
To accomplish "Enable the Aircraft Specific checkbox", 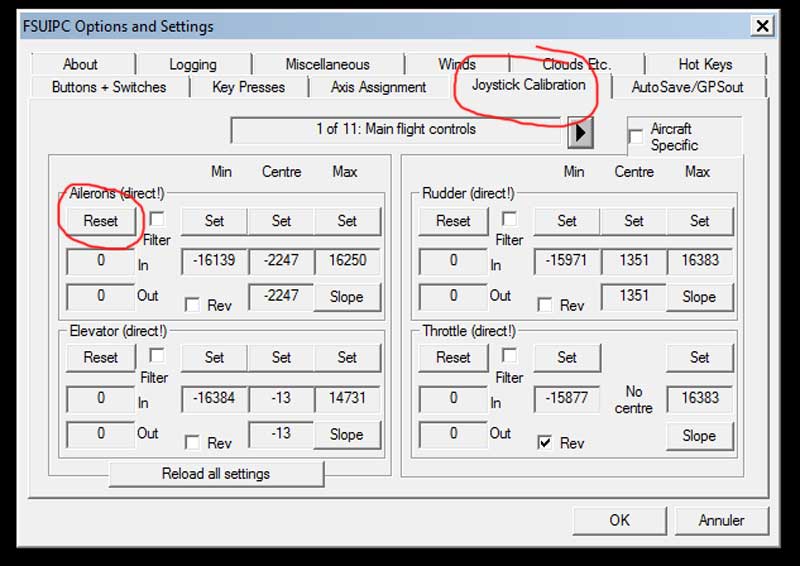I will tap(636, 137).
